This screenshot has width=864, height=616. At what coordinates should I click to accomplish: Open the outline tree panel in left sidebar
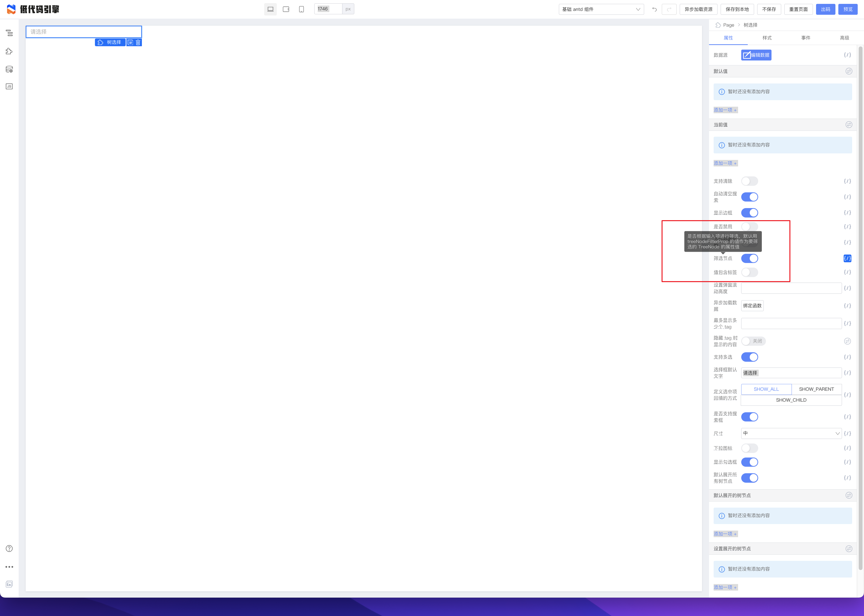9,33
